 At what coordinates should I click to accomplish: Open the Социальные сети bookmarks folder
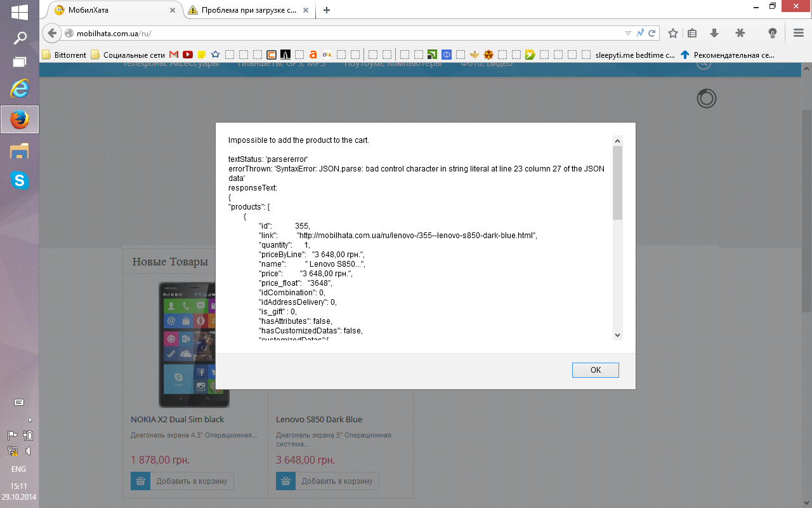128,55
